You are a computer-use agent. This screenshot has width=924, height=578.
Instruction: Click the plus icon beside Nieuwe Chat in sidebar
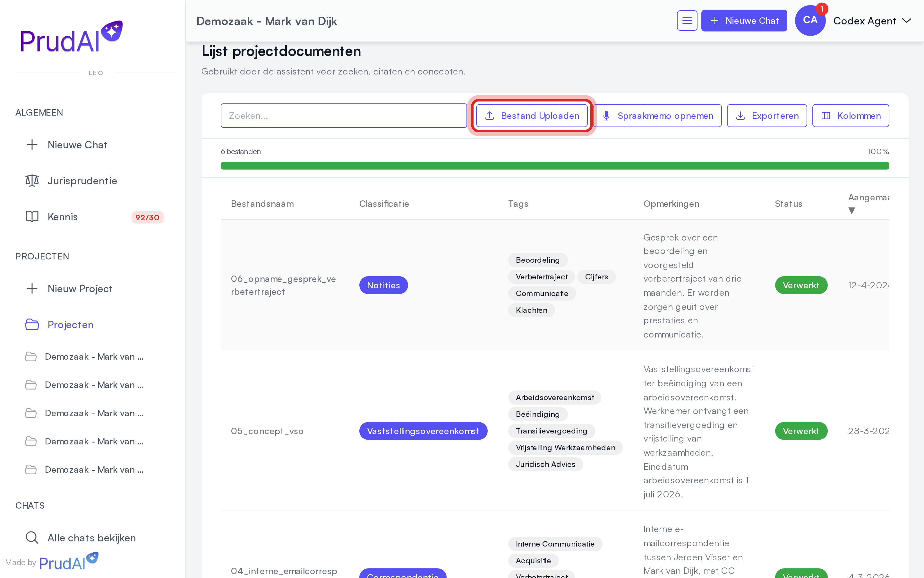[x=32, y=144]
